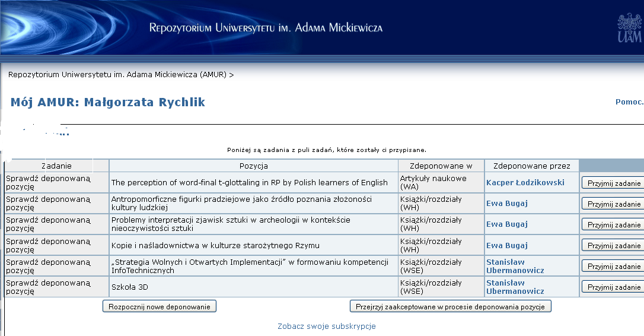Select title 'Antropomorficzne figurki pradziejowe'
Screen dimensions: 644x336
pyautogui.click(x=241, y=203)
